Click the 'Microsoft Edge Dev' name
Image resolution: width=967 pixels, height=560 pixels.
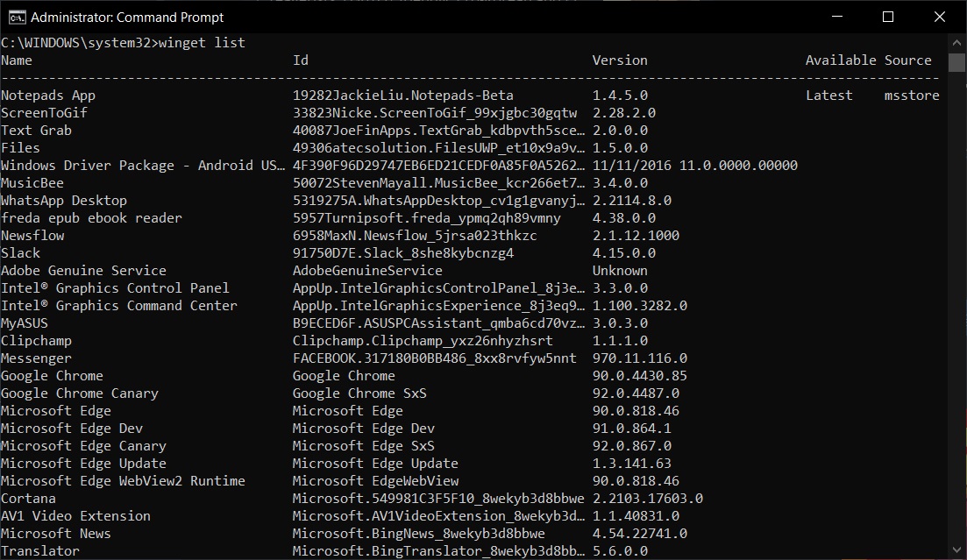pyautogui.click(x=72, y=428)
